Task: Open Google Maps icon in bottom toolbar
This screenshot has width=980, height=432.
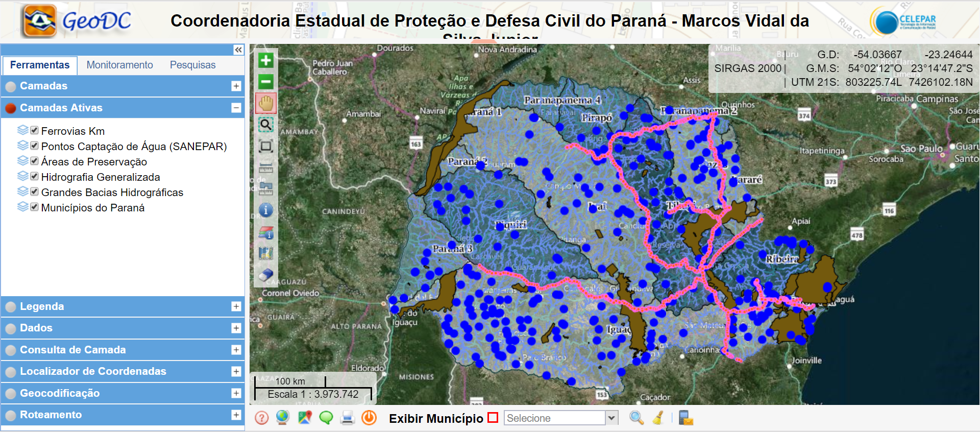Action: click(x=305, y=418)
